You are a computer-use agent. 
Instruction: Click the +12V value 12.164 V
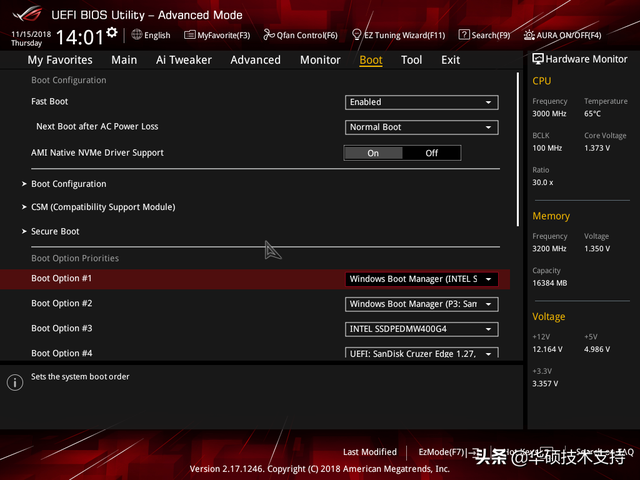point(547,349)
